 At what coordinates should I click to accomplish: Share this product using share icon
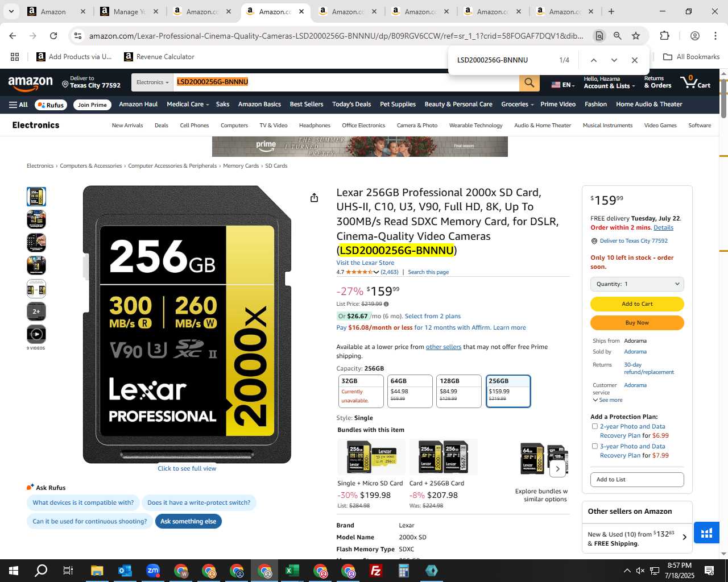click(314, 198)
